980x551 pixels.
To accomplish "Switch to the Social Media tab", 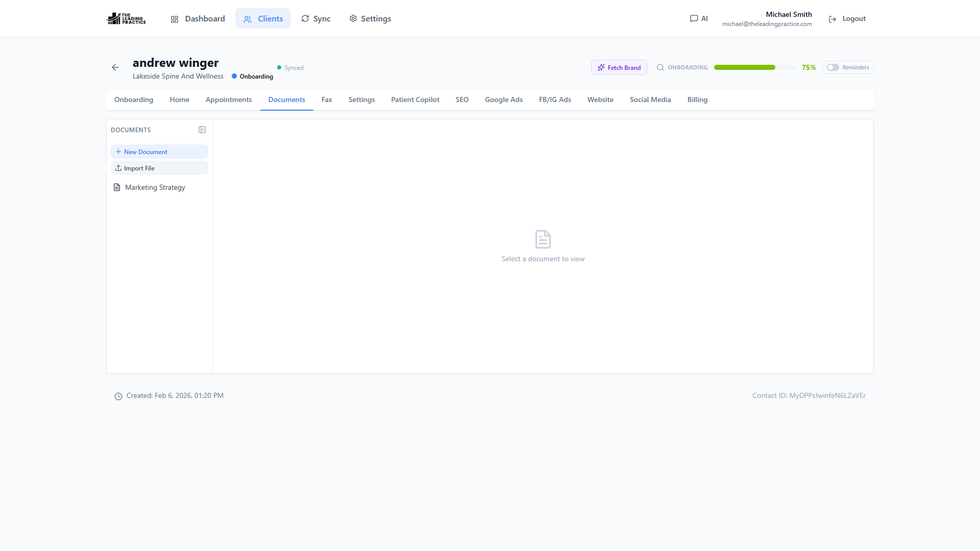I will click(650, 99).
